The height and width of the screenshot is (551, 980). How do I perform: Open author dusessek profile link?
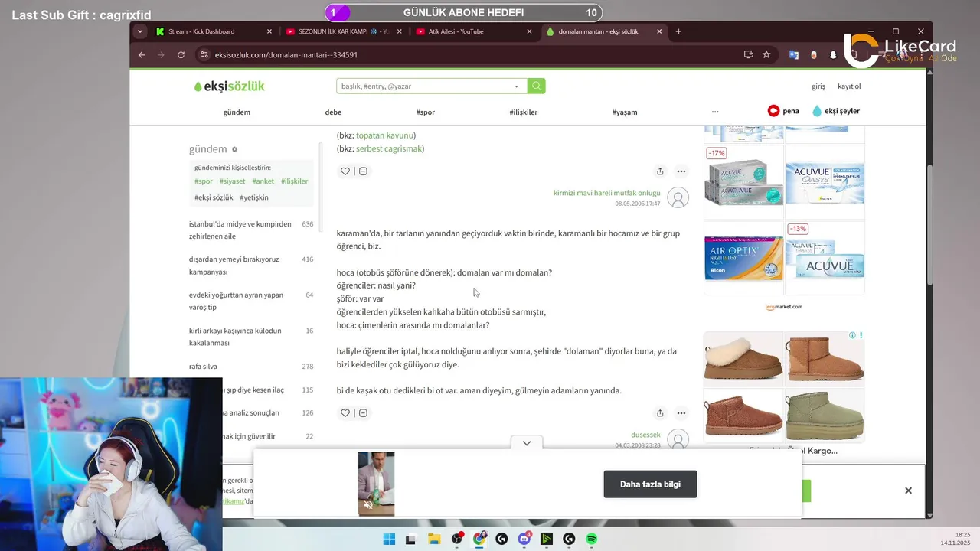click(645, 435)
